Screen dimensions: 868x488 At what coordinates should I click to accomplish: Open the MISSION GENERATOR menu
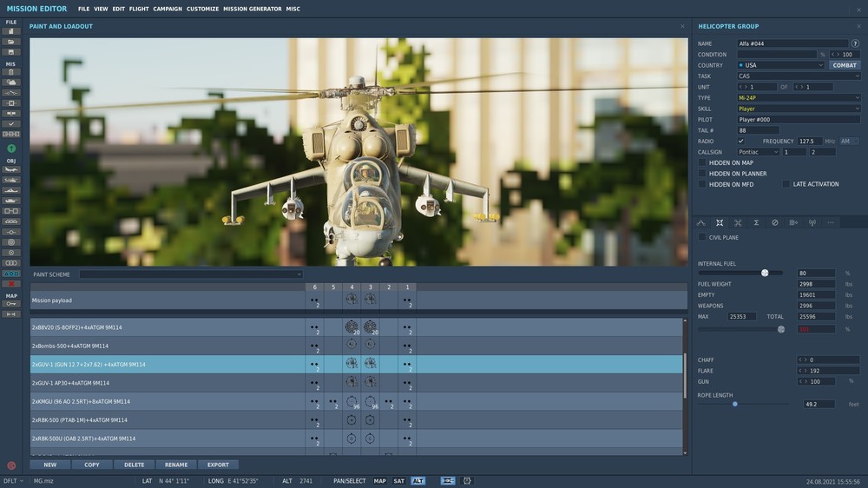pyautogui.click(x=252, y=9)
